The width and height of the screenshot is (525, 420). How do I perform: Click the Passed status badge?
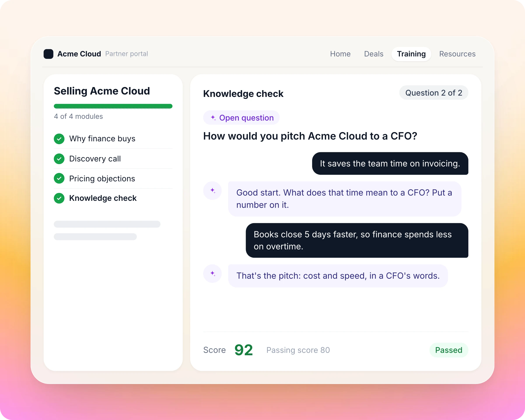(449, 350)
